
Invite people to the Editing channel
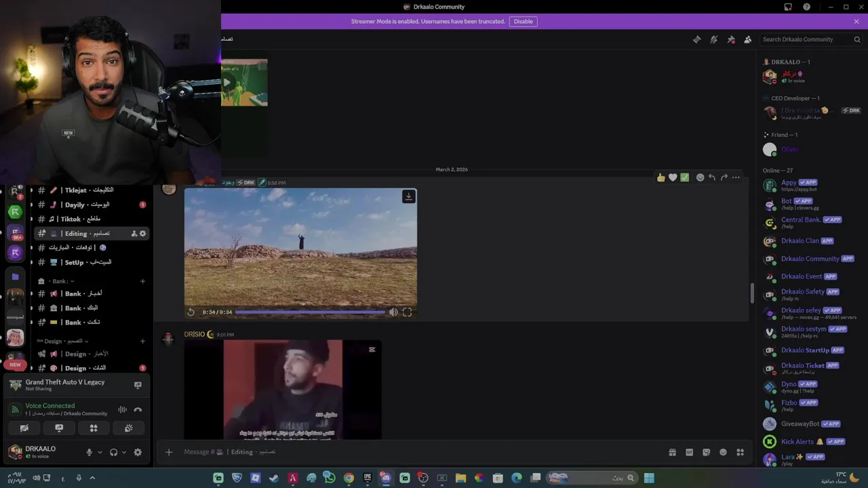point(134,233)
